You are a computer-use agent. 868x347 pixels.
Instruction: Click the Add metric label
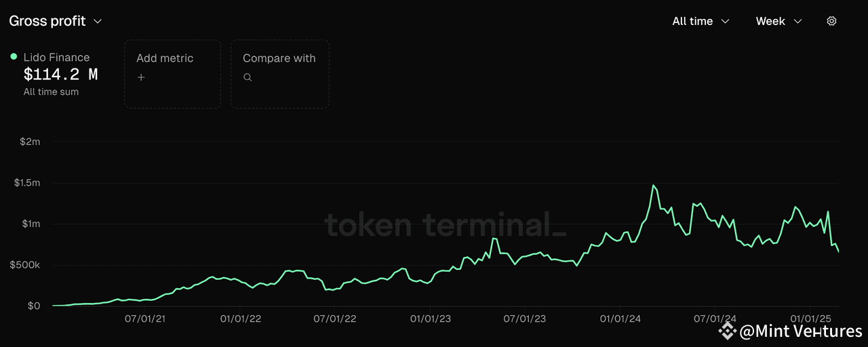165,58
